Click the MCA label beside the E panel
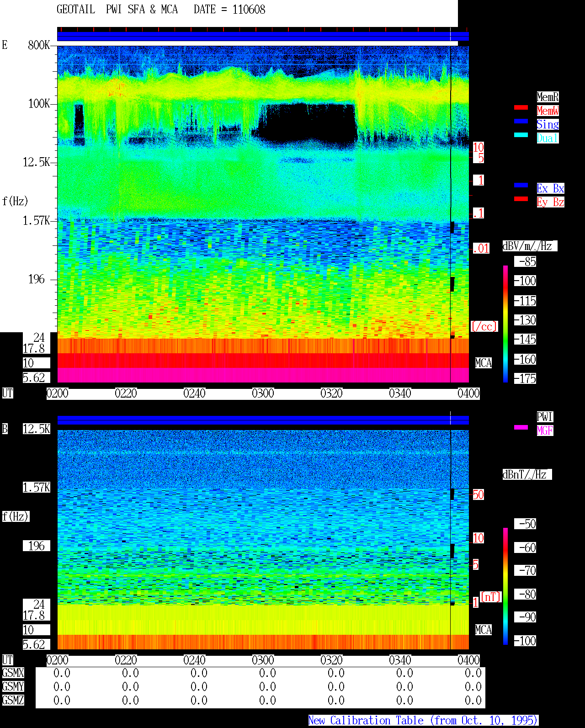 point(484,363)
